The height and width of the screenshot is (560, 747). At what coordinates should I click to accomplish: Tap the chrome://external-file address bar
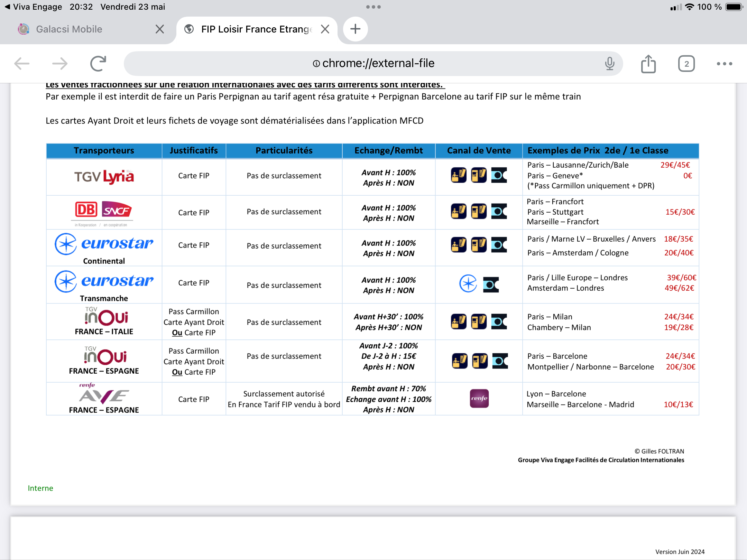(373, 64)
